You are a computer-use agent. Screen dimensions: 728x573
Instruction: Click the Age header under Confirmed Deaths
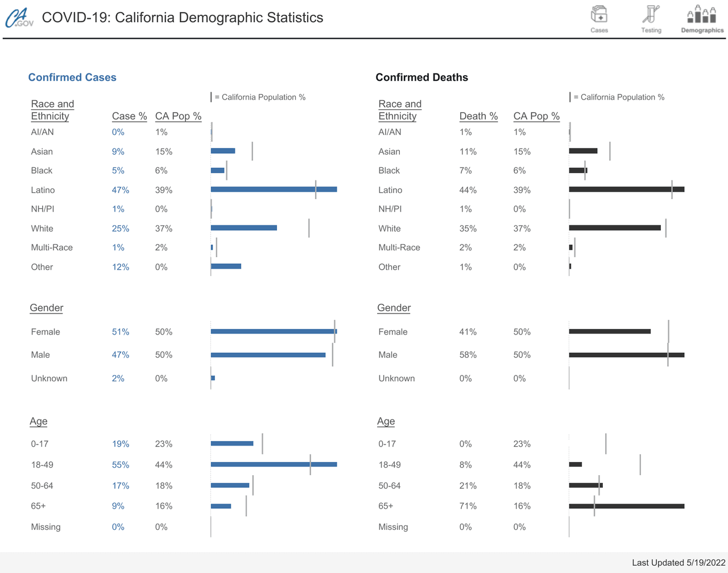pyautogui.click(x=386, y=422)
